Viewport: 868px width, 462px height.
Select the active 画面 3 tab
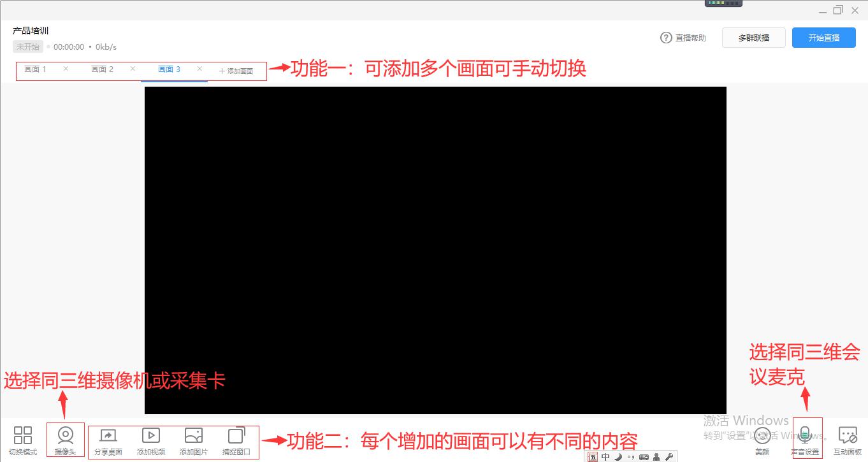(169, 69)
